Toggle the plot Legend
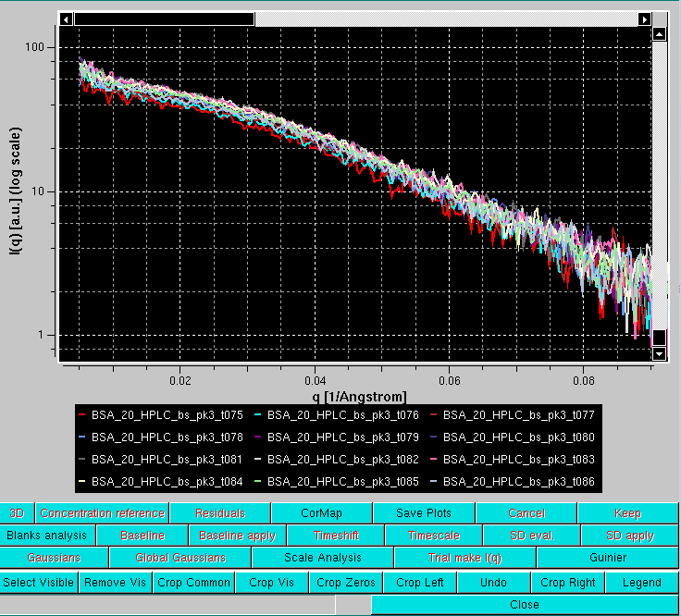This screenshot has height=616, width=681. point(641,582)
